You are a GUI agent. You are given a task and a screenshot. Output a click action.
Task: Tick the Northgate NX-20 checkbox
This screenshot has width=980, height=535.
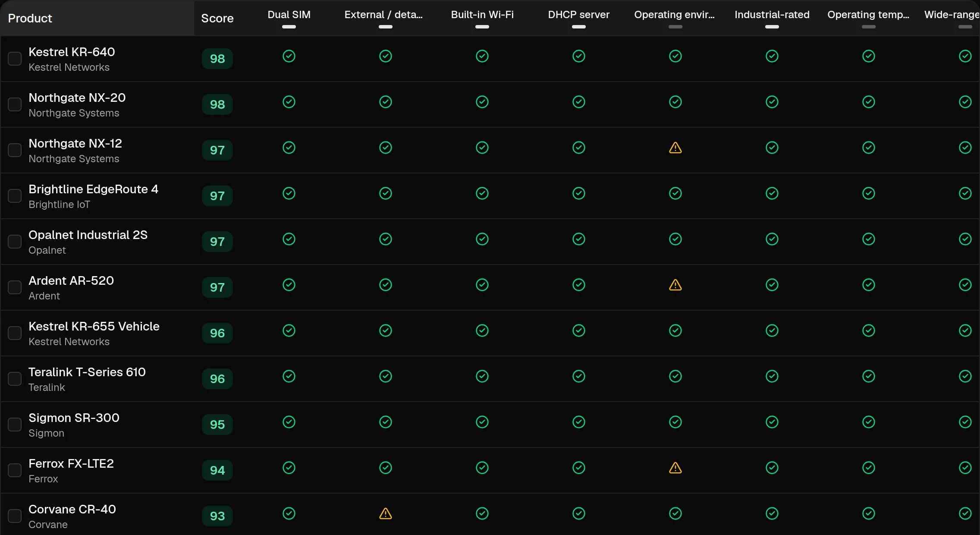coord(15,104)
